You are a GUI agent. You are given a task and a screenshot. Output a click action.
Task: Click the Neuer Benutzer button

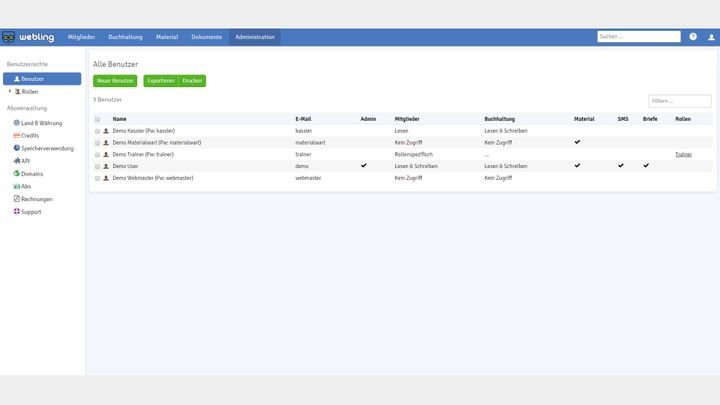point(115,80)
